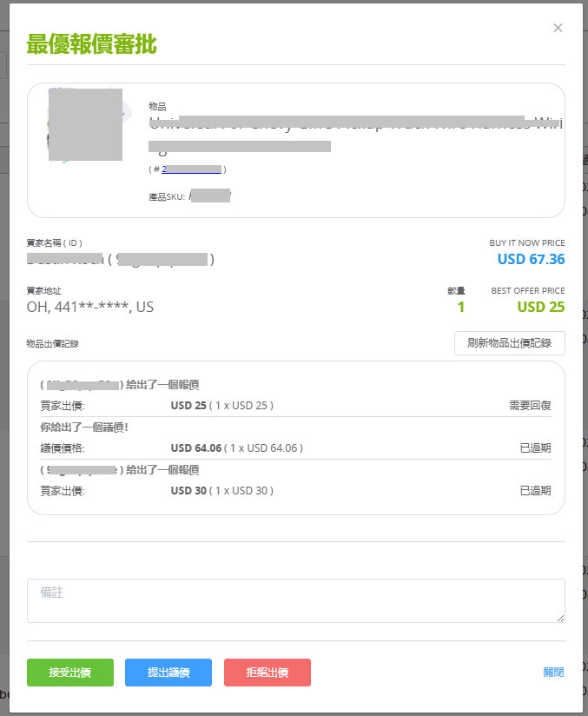Image resolution: width=588 pixels, height=716 pixels.
Task: Close the dialog with the X icon
Action: [x=558, y=28]
